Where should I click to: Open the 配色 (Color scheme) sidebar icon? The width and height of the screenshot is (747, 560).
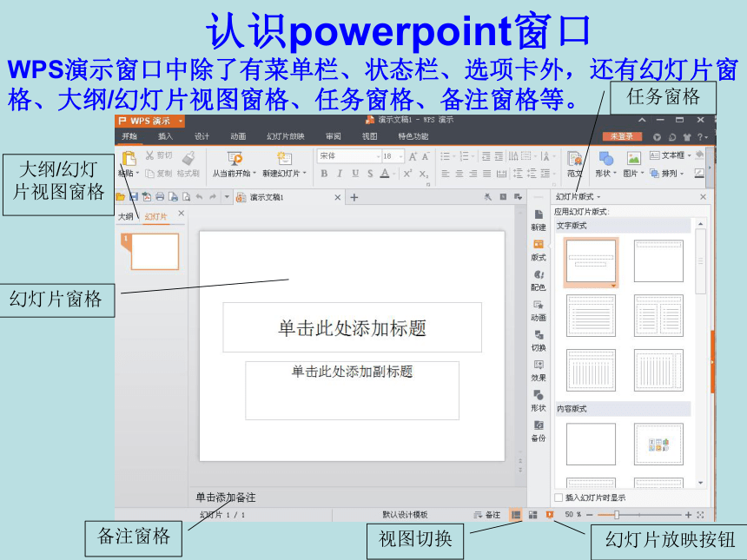pyautogui.click(x=539, y=280)
